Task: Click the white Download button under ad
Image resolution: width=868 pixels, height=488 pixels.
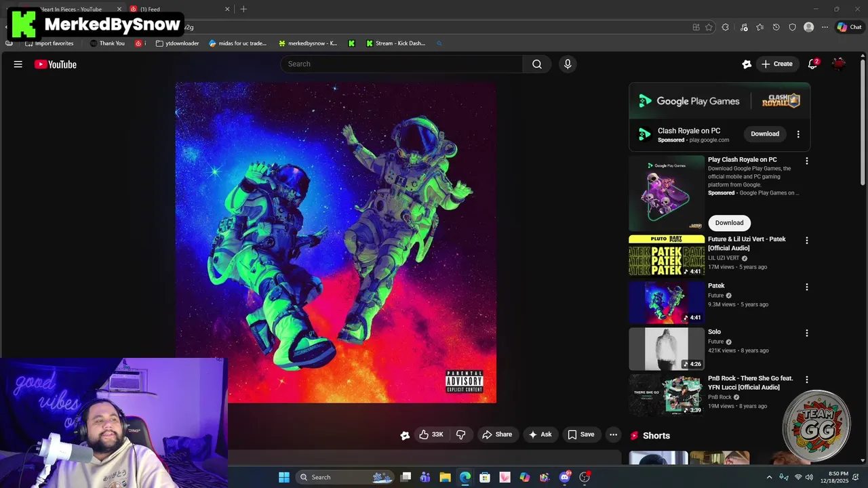Action: [x=729, y=223]
